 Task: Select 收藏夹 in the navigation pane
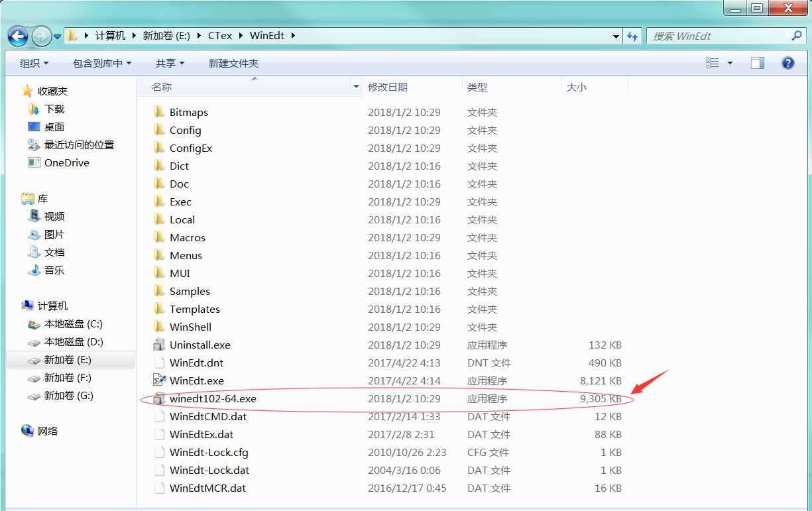click(x=52, y=91)
